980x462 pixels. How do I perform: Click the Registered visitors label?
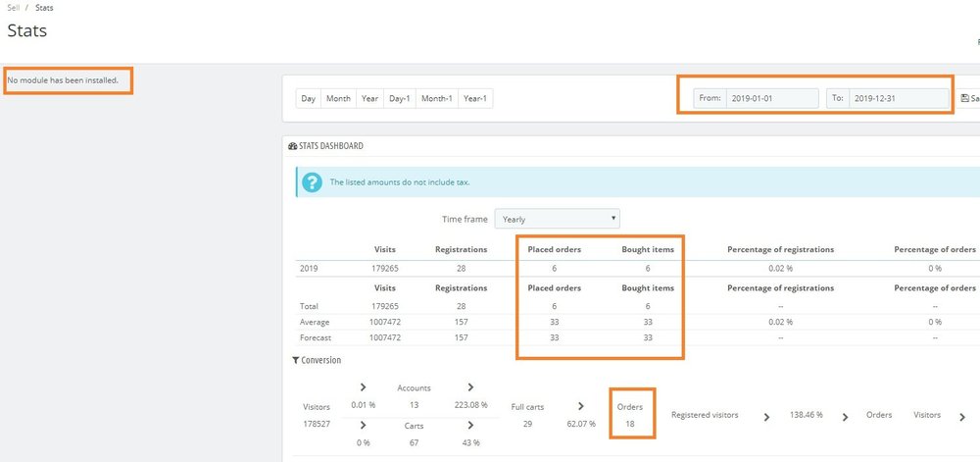705,415
